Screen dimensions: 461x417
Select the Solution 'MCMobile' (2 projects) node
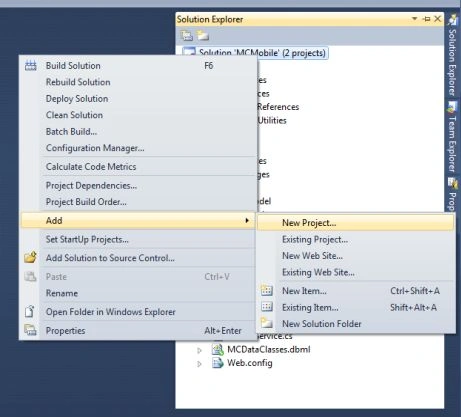click(262, 53)
